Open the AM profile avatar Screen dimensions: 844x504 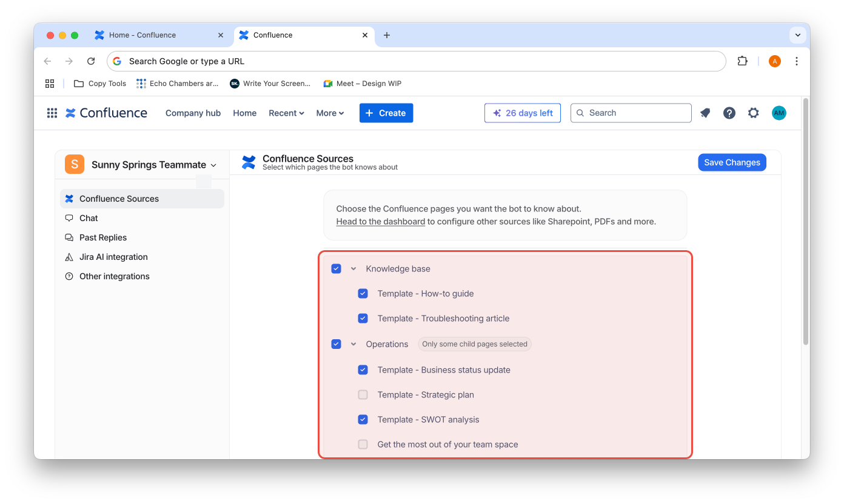pyautogui.click(x=779, y=113)
